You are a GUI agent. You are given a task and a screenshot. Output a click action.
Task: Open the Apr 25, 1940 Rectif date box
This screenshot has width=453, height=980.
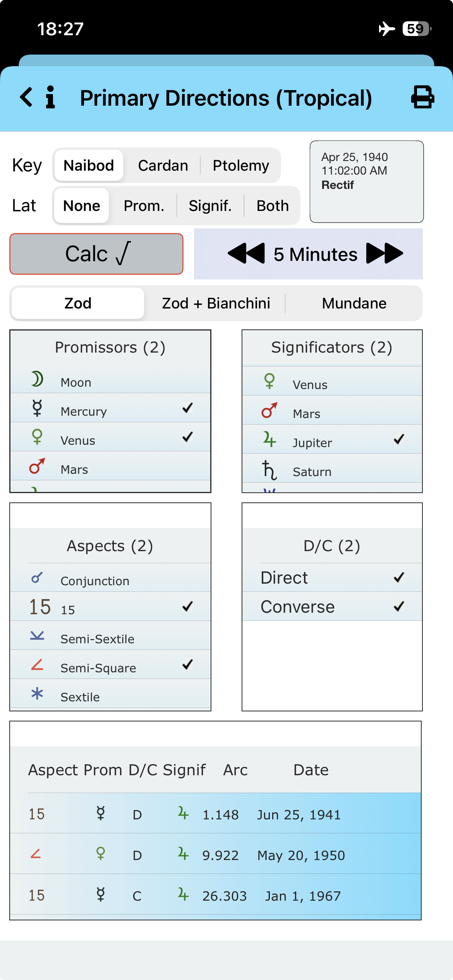[x=366, y=182]
